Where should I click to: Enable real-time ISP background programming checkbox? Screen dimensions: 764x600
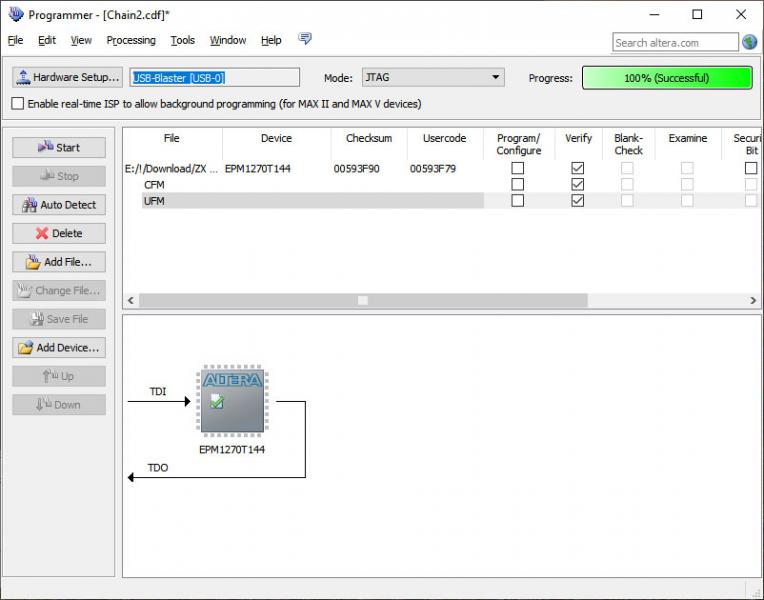(x=18, y=104)
